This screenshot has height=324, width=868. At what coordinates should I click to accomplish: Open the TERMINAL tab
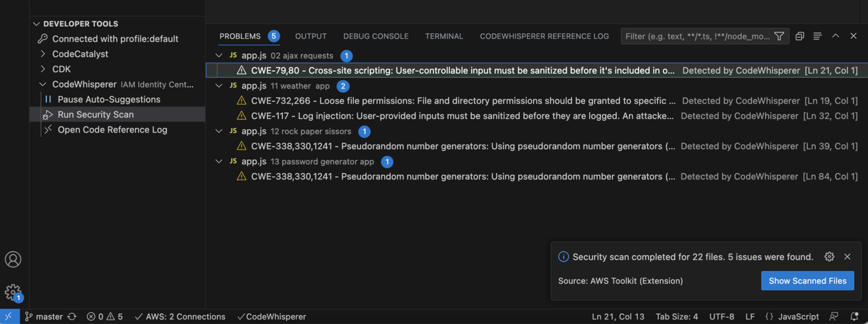[x=444, y=36]
